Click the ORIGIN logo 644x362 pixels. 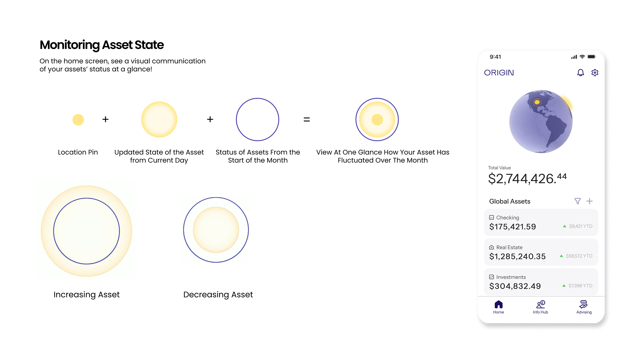(499, 73)
